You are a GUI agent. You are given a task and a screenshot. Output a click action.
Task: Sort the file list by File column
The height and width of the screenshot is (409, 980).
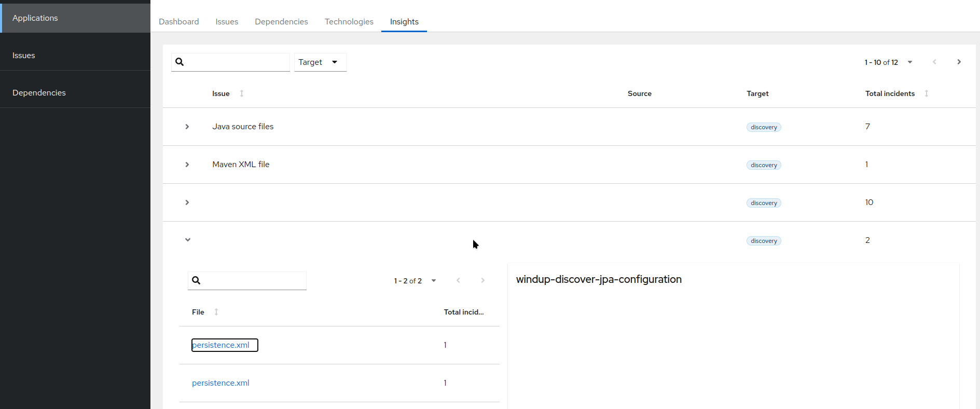point(216,312)
